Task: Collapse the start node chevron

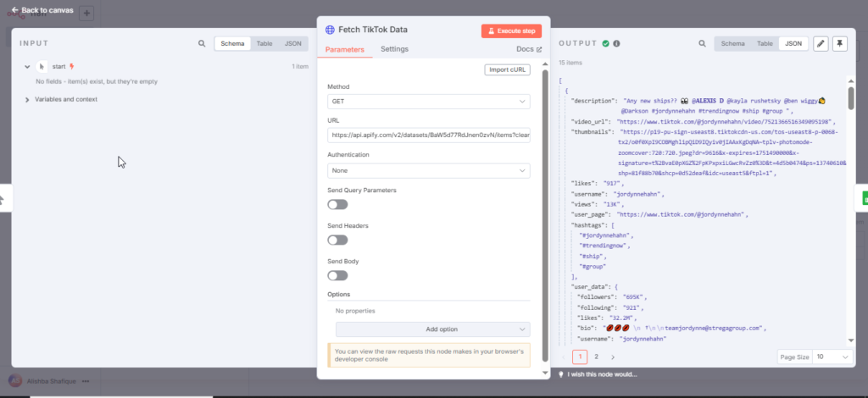Action: tap(26, 67)
